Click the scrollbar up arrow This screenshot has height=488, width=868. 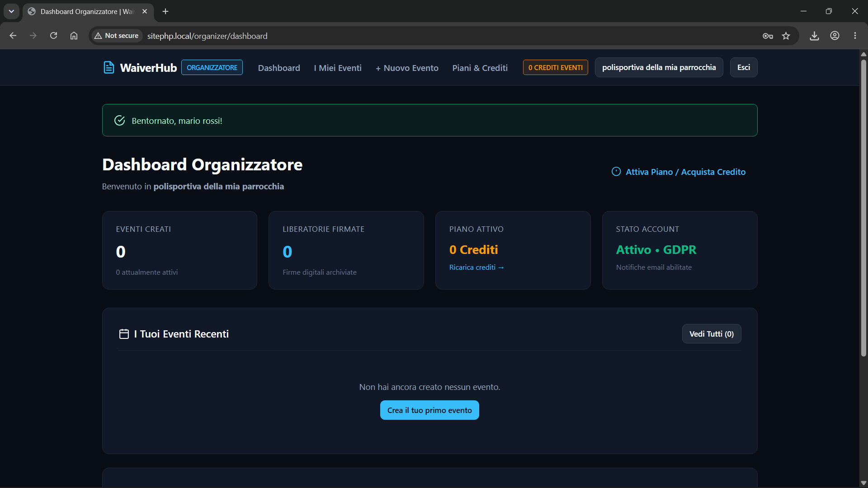(x=863, y=54)
